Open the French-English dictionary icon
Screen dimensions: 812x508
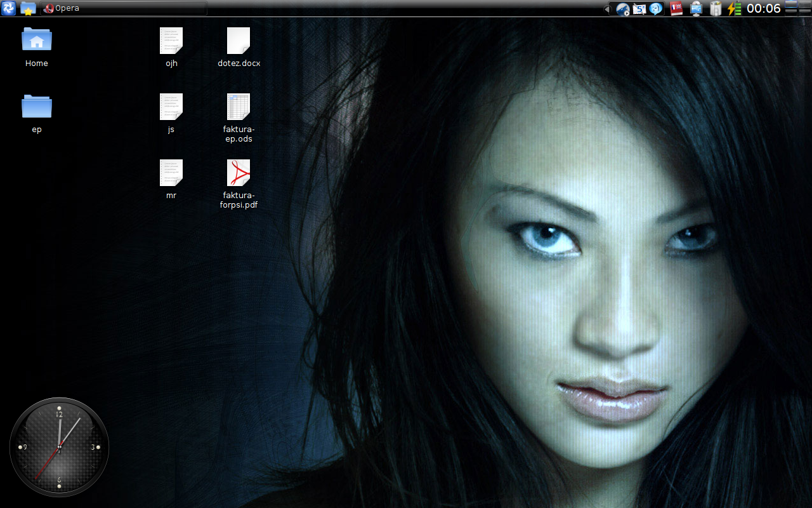pos(676,9)
